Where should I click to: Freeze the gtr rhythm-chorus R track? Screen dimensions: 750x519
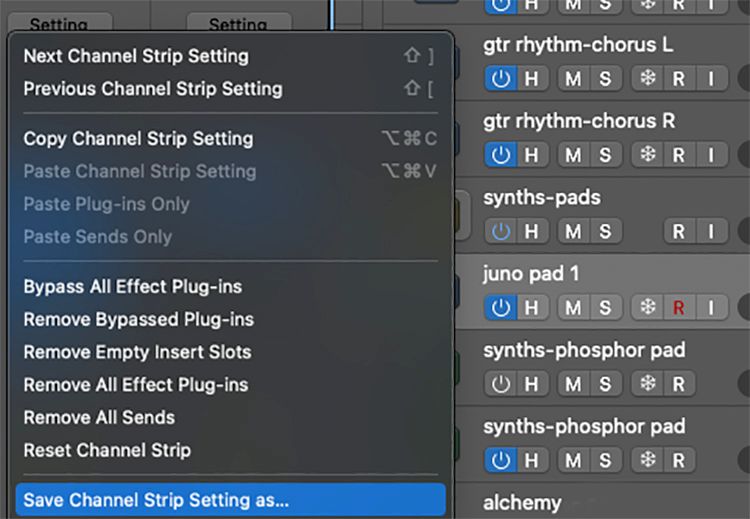click(x=647, y=155)
